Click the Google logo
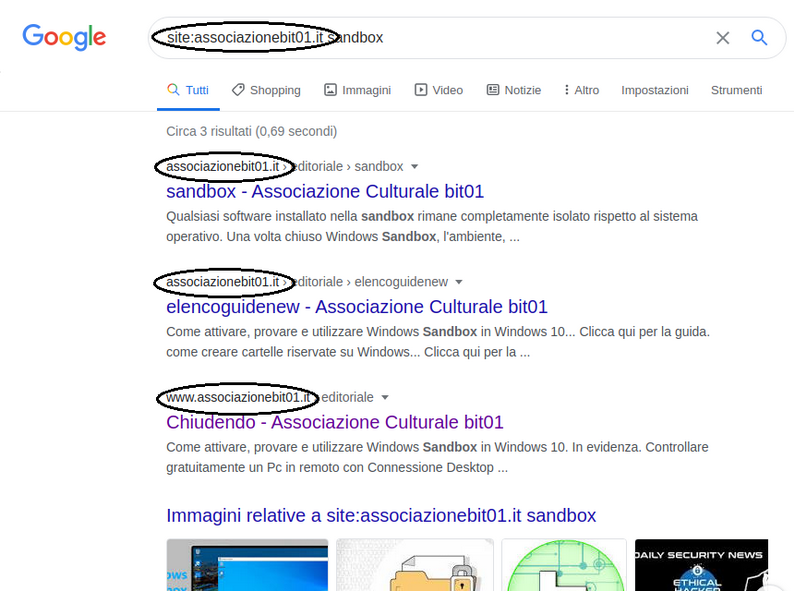Image resolution: width=794 pixels, height=591 pixels. [64, 37]
